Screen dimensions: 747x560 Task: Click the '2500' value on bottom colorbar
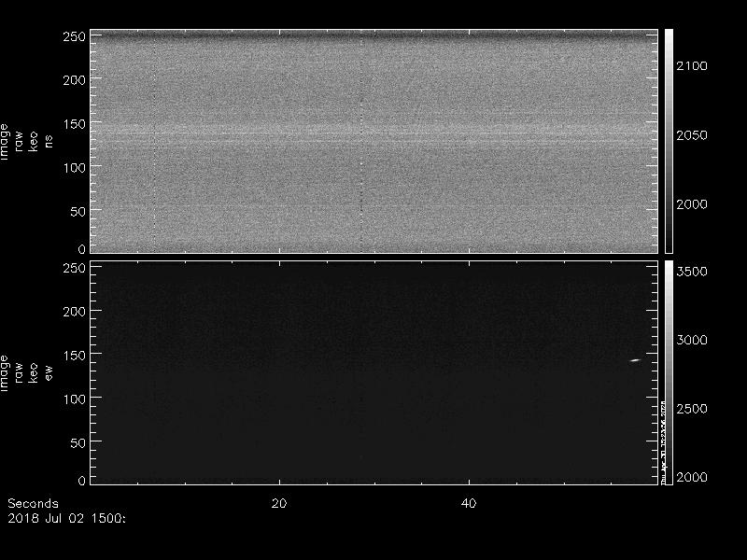click(x=692, y=409)
